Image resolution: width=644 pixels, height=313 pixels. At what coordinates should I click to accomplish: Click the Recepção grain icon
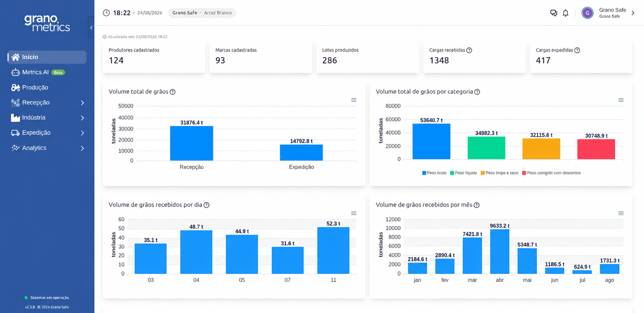15,103
